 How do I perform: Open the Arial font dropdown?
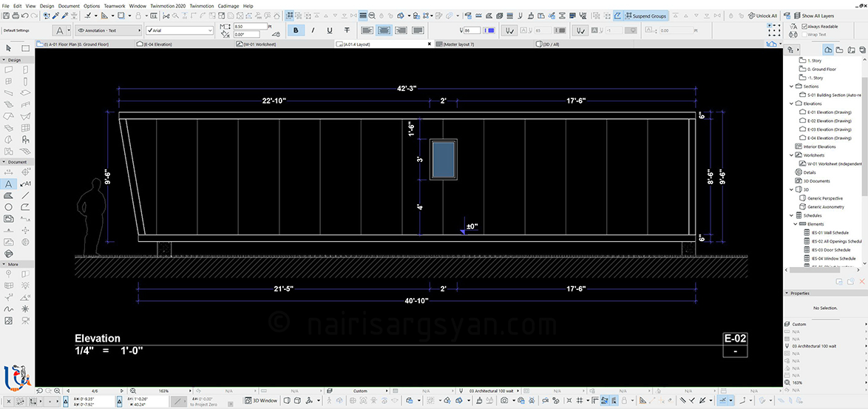click(x=178, y=30)
